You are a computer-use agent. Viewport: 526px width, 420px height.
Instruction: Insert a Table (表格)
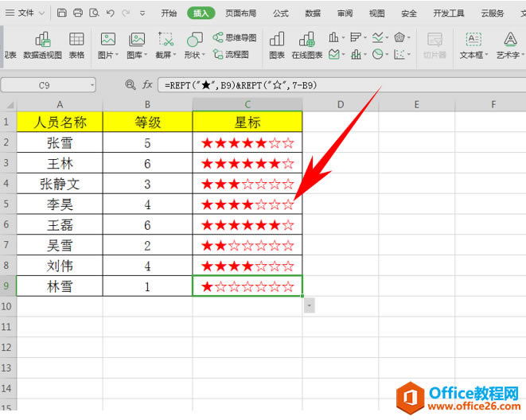tap(76, 45)
